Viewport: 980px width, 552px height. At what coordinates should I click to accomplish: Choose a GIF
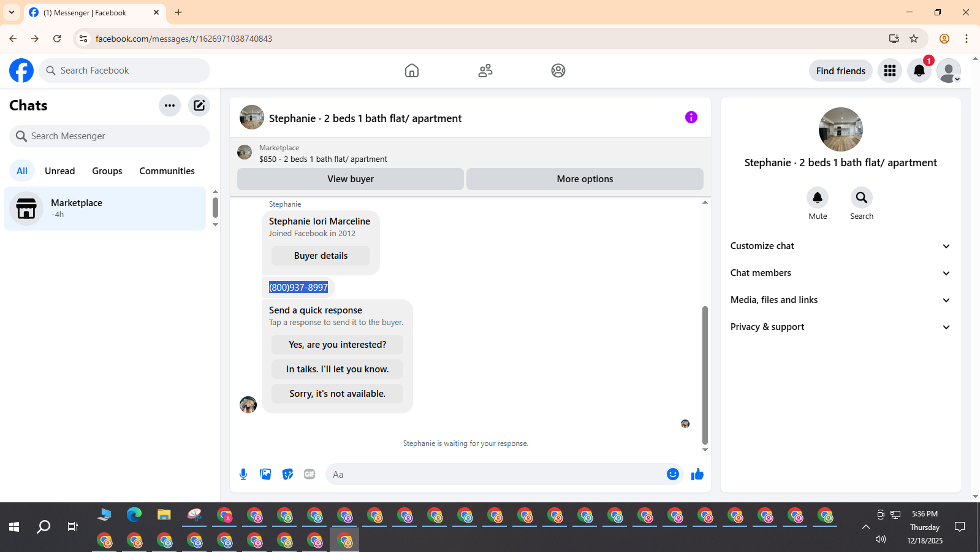coord(310,474)
